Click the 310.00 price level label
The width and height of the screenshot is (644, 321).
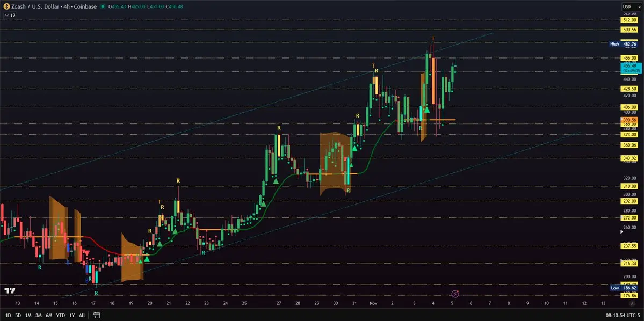coord(629,186)
